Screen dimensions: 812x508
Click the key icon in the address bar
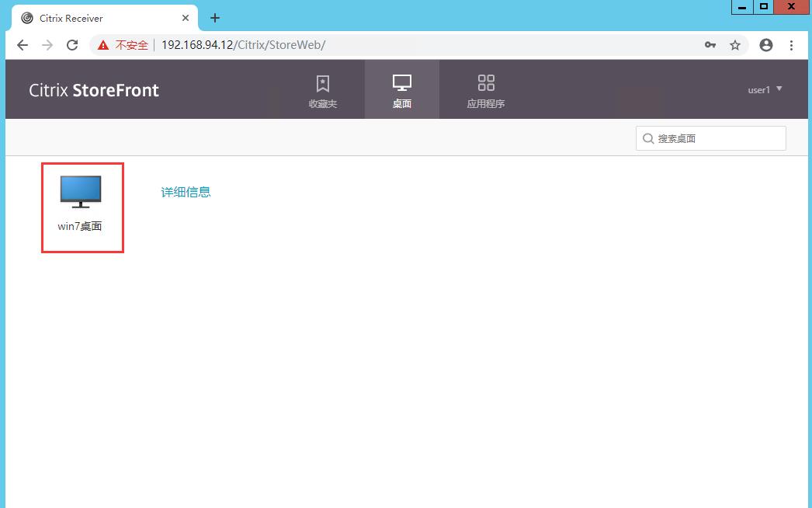[710, 45]
